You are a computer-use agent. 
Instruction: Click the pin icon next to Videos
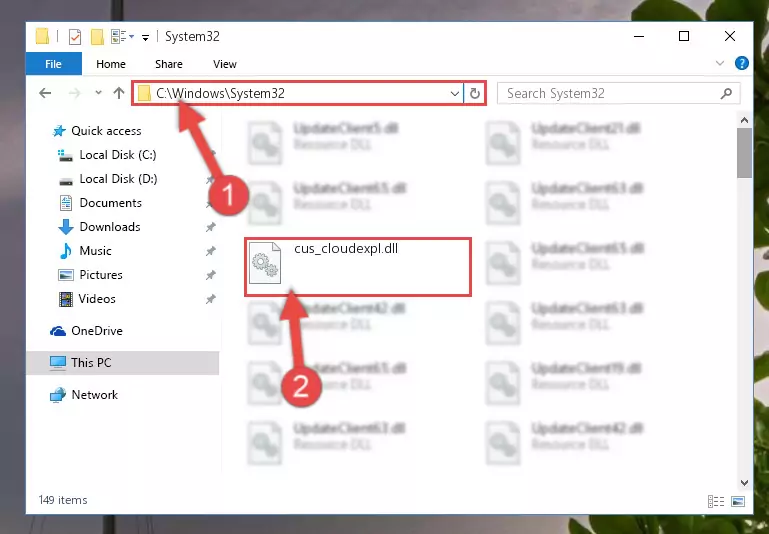coord(210,299)
